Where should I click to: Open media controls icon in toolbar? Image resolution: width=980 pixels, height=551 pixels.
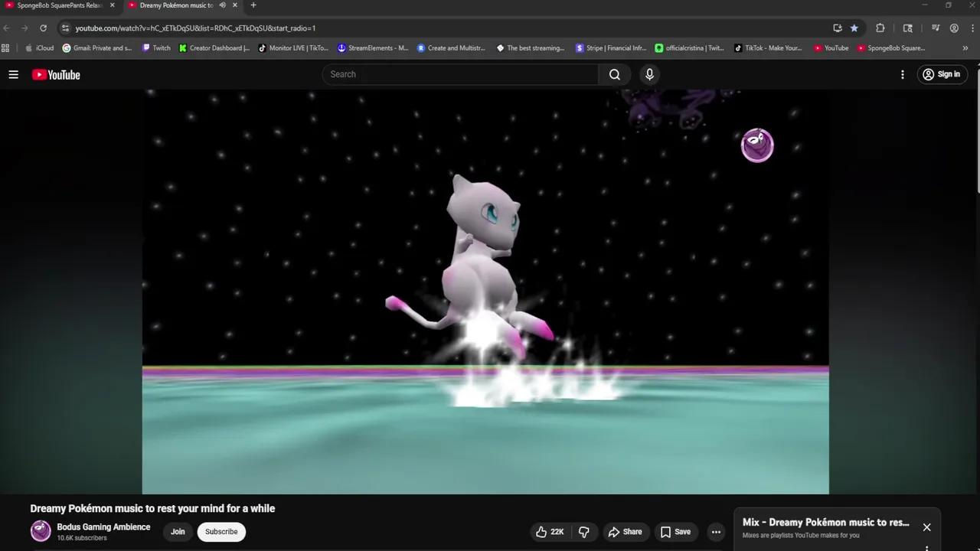[x=936, y=28]
